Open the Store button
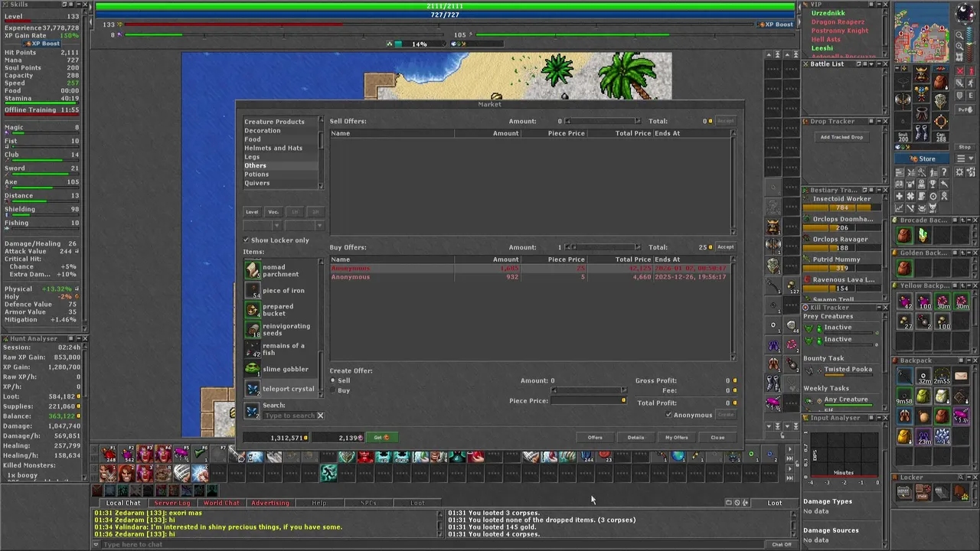The width and height of the screenshot is (980, 551). point(922,158)
